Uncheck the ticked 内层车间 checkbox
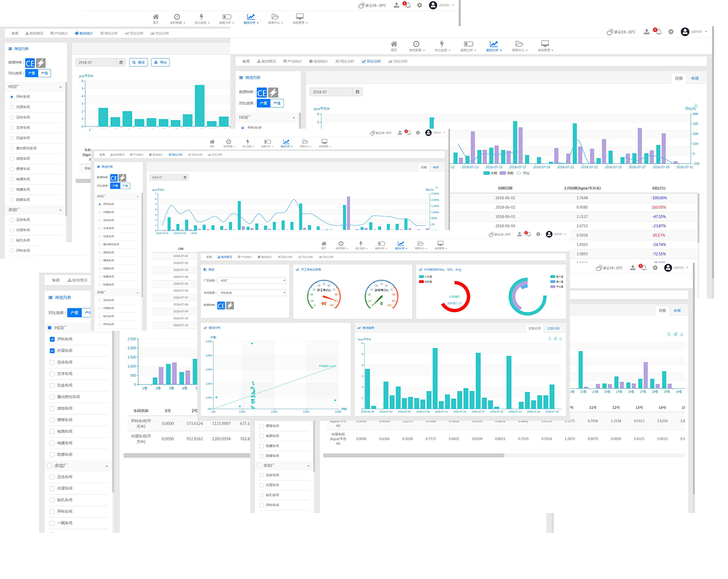Screen dimensions: 728x579 [x=52, y=351]
